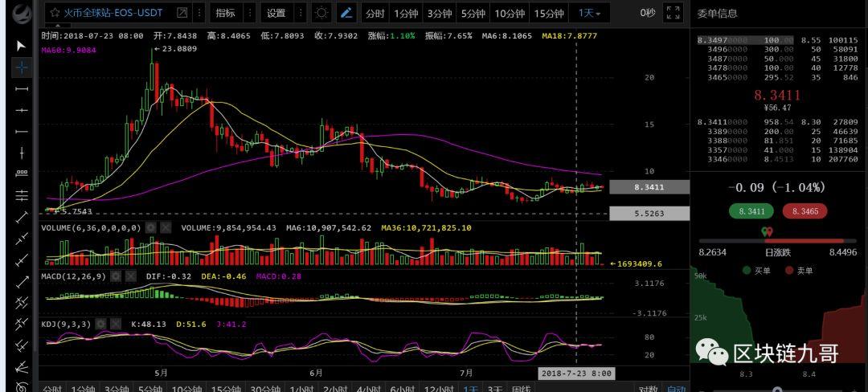The width and height of the screenshot is (868, 392).
Task: Pick the price-label ruler drawing tool
Action: 21,174
